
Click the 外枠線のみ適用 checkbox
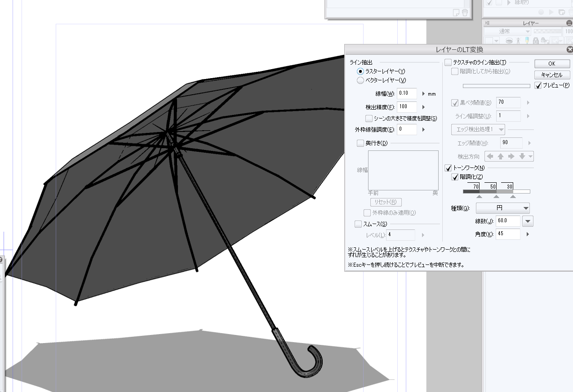pyautogui.click(x=367, y=213)
